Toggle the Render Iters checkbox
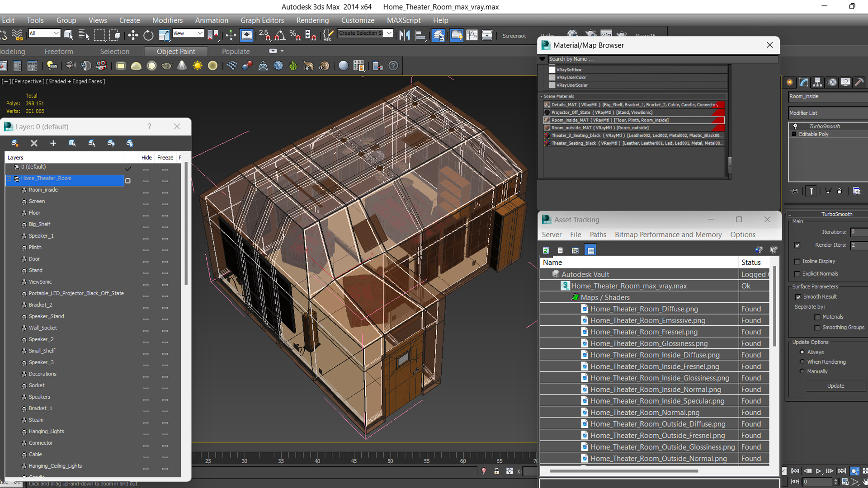The image size is (868, 488). (x=797, y=245)
